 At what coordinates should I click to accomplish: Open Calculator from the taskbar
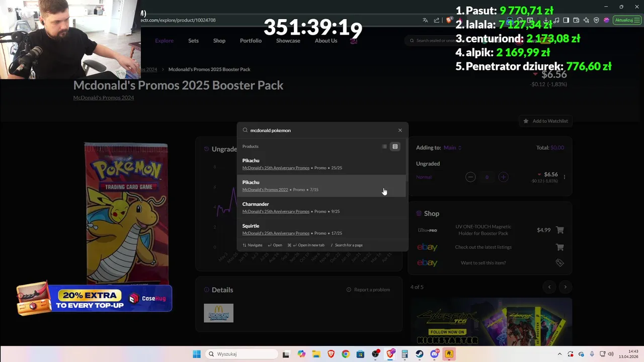click(x=405, y=354)
